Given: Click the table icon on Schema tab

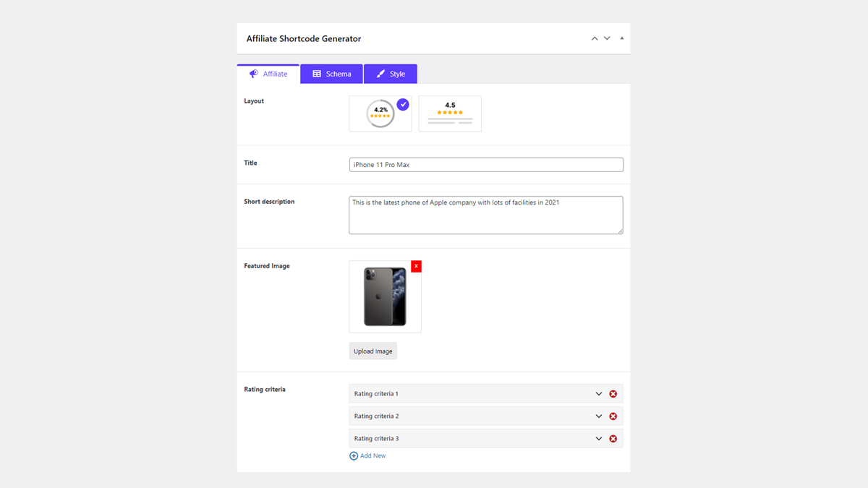Looking at the screenshot, I should click(x=317, y=74).
